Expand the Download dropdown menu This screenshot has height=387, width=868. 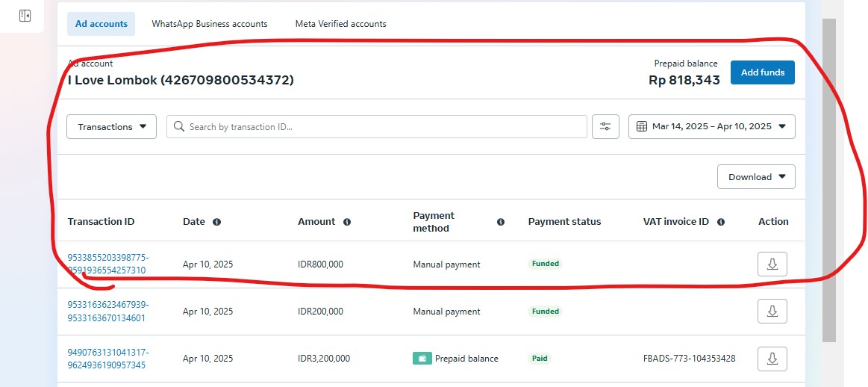pyautogui.click(x=756, y=177)
